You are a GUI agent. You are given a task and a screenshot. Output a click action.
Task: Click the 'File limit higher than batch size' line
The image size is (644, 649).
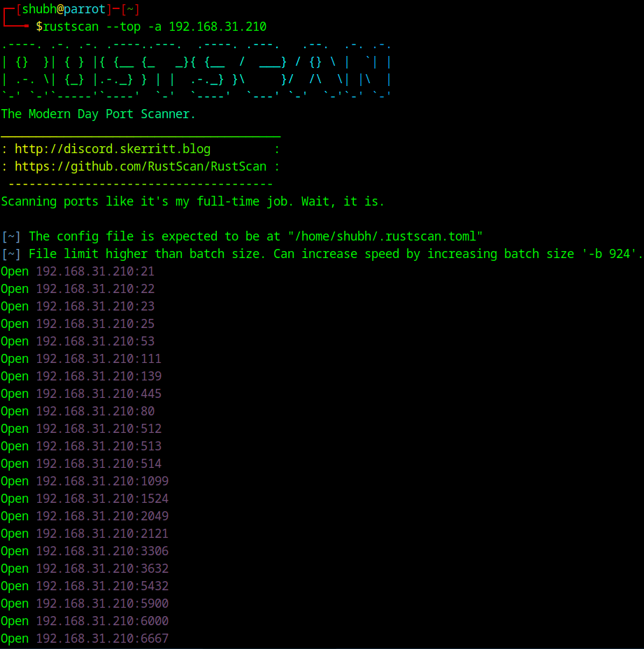tap(322, 254)
